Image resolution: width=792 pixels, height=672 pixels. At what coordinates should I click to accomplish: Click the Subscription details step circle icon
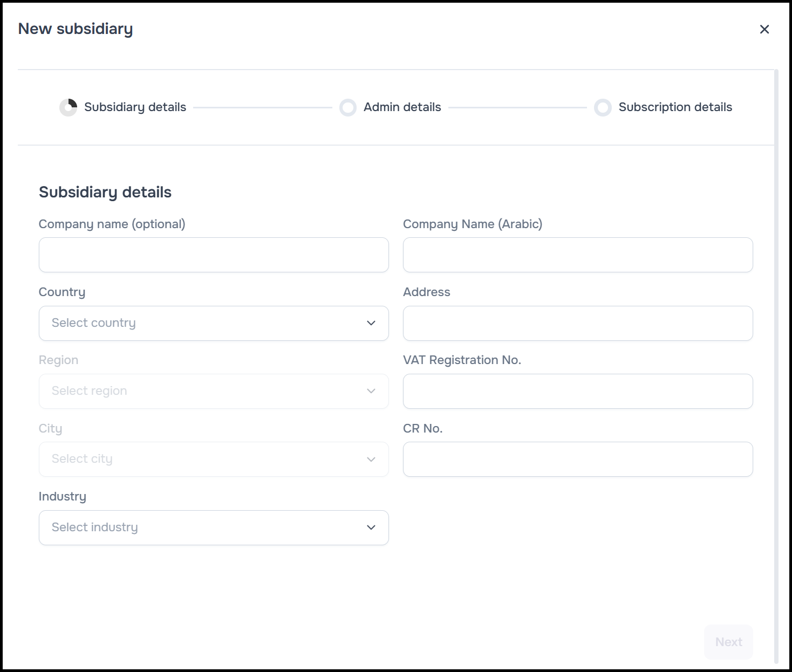(x=603, y=107)
